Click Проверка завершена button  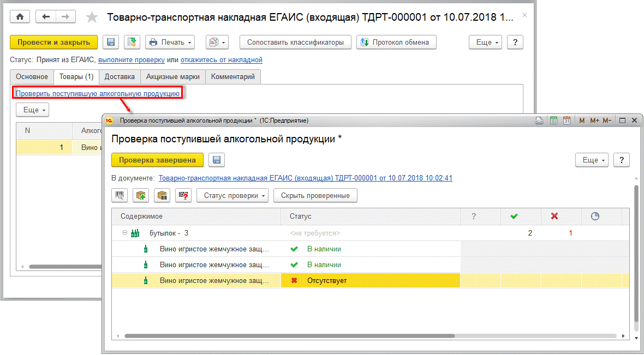pyautogui.click(x=157, y=160)
